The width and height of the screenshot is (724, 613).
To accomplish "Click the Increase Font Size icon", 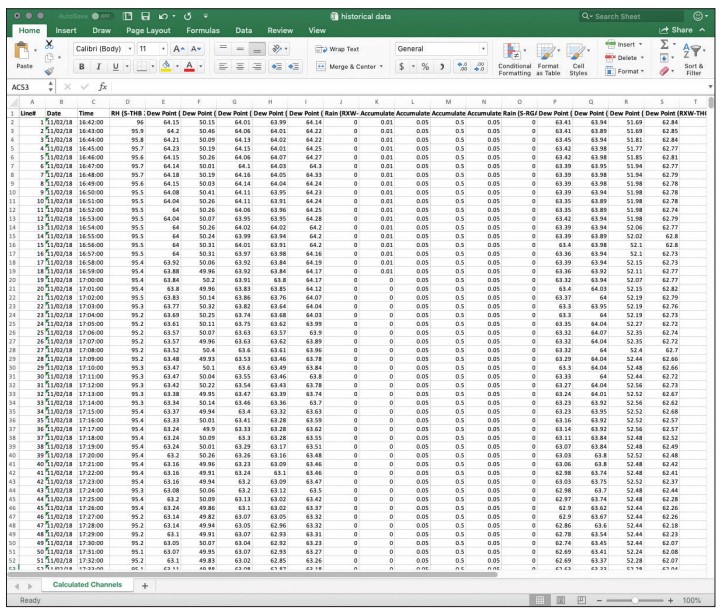I will (178, 48).
